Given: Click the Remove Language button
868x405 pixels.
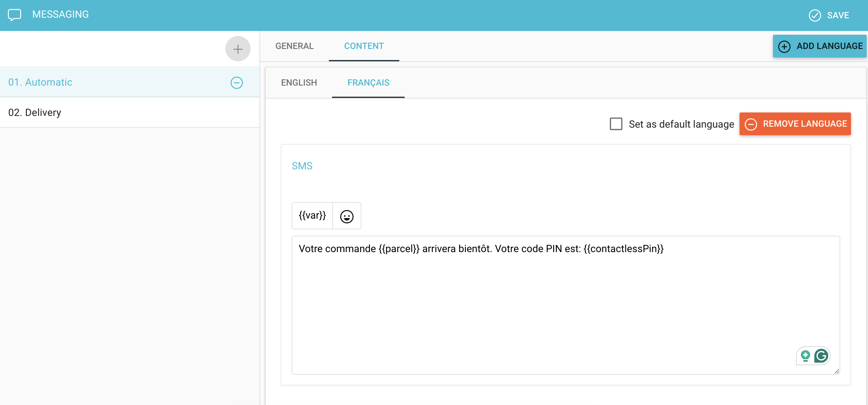Looking at the screenshot, I should [795, 124].
